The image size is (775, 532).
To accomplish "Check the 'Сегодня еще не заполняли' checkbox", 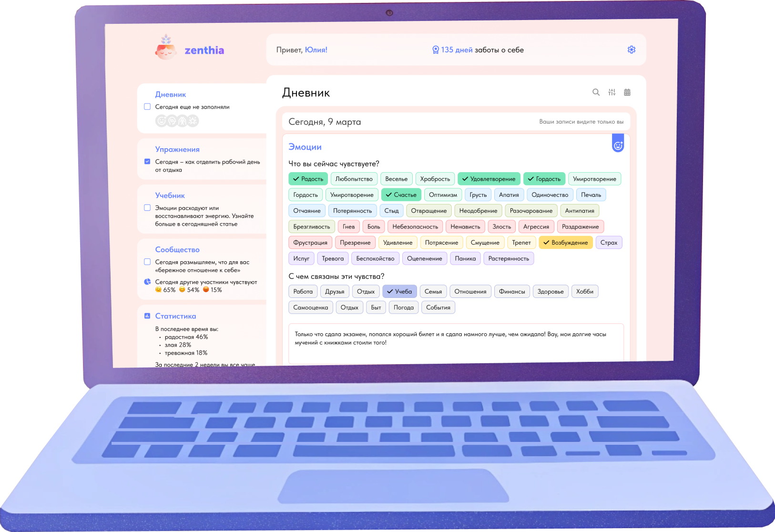I will pyautogui.click(x=147, y=107).
